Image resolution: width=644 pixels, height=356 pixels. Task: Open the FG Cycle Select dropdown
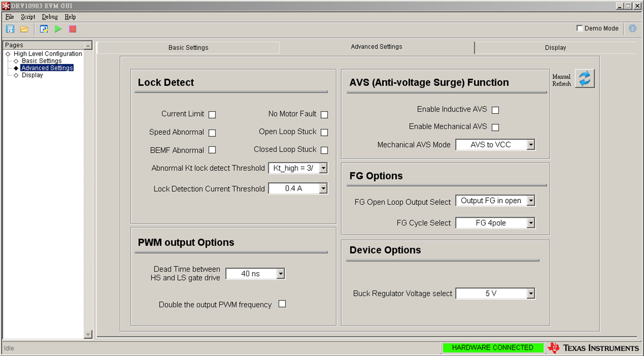[495, 223]
